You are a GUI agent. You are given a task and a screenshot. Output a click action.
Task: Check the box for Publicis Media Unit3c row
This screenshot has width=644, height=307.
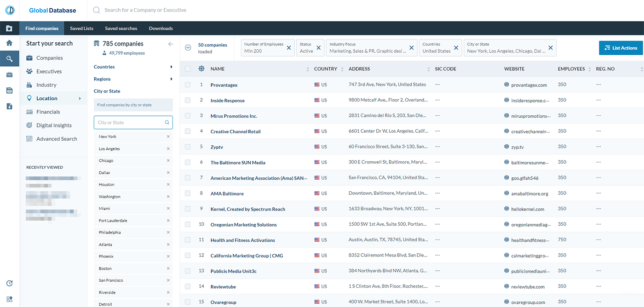point(188,271)
